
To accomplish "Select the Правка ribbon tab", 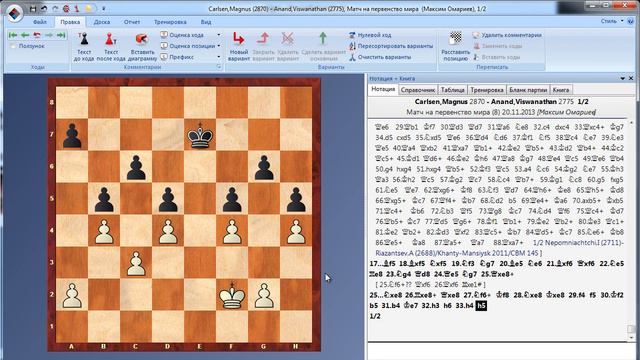I will click(x=70, y=22).
